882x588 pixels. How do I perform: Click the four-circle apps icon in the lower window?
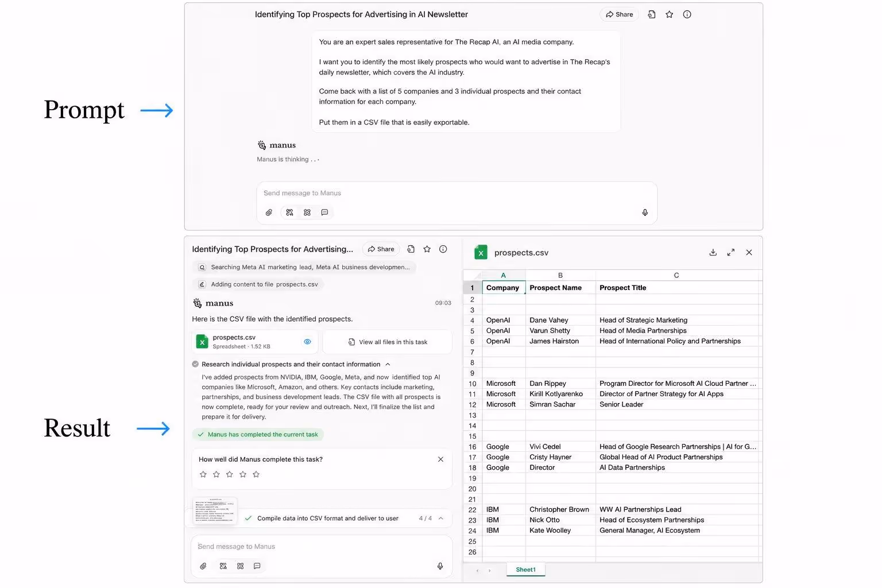point(241,566)
